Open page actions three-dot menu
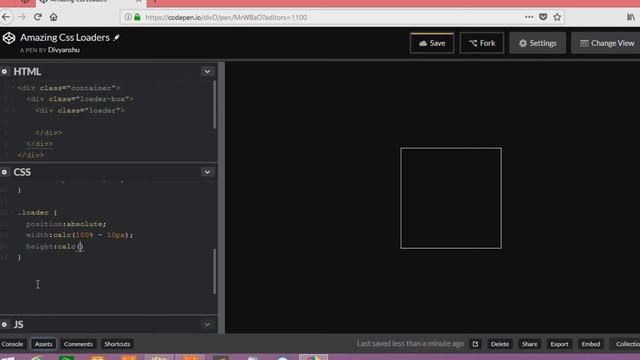The image size is (640, 360). coord(529,17)
